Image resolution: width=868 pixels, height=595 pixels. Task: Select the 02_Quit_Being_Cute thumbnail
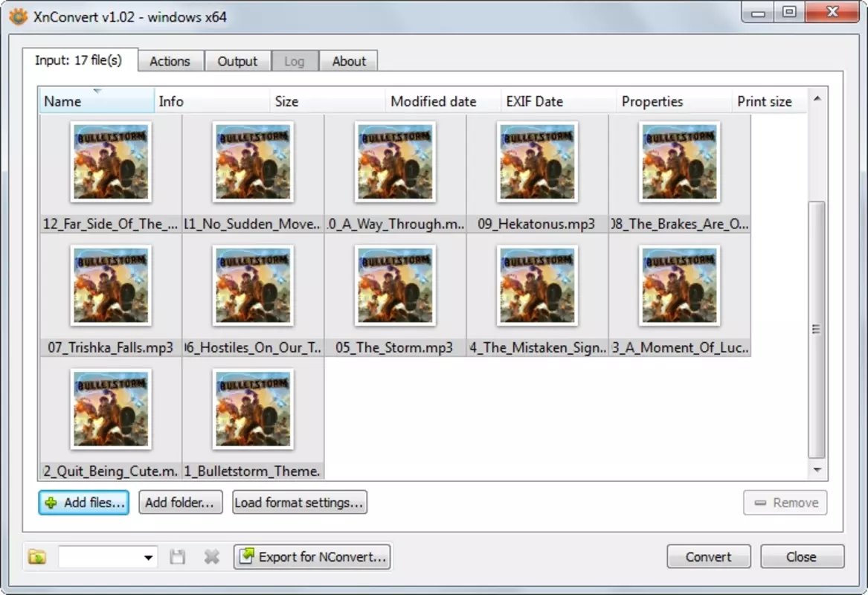pos(111,409)
